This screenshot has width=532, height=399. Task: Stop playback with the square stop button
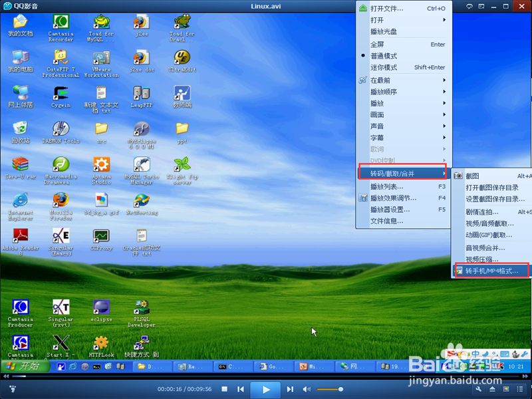224,389
